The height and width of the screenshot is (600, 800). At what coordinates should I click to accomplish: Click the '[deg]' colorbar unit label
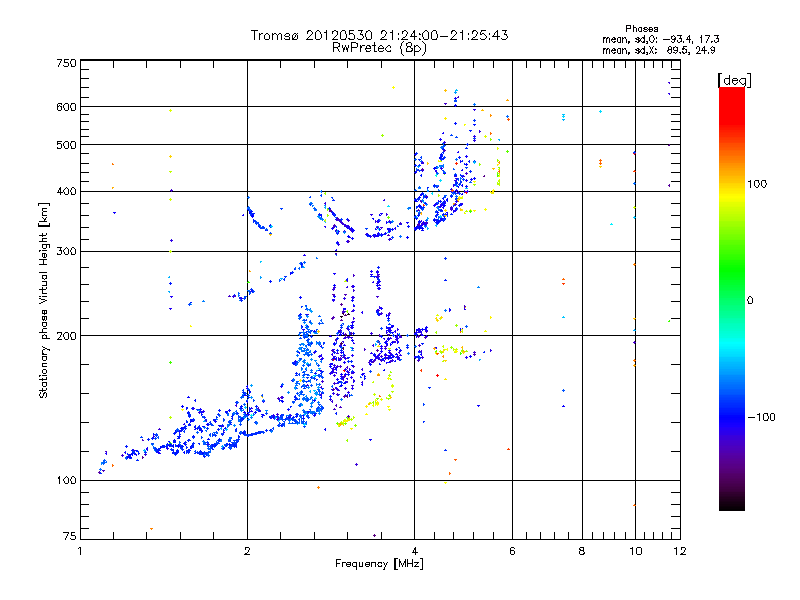tap(734, 80)
